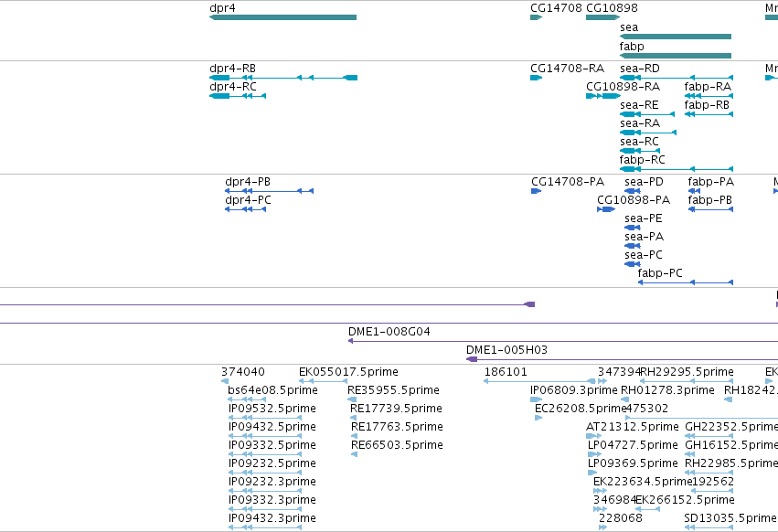Image resolution: width=778 pixels, height=532 pixels.
Task: Click EST EC26208.5prime
Action: (x=538, y=418)
